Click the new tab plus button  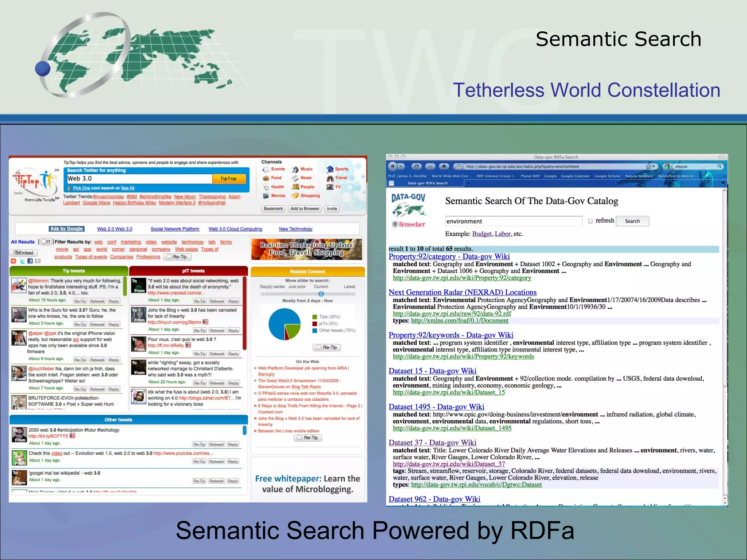click(x=469, y=183)
